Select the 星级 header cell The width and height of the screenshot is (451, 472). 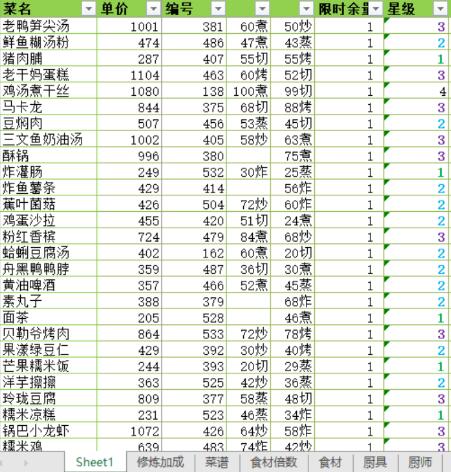(x=416, y=9)
